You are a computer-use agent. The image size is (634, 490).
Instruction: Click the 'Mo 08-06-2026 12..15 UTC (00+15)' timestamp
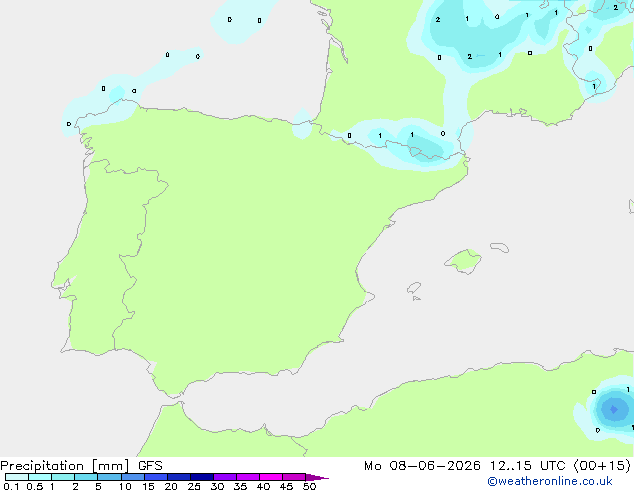pyautogui.click(x=497, y=466)
